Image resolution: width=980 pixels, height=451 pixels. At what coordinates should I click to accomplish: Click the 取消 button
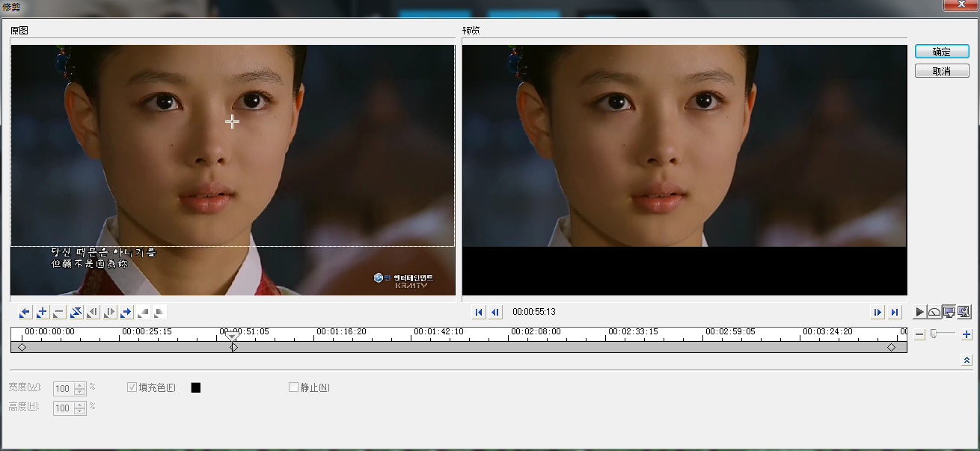(942, 71)
